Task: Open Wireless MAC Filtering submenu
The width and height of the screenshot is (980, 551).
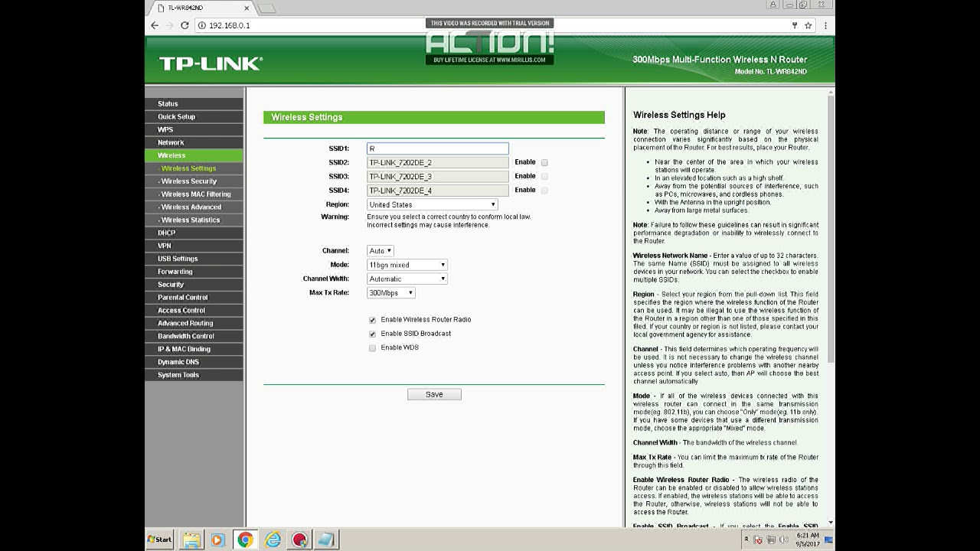Action: 194,194
